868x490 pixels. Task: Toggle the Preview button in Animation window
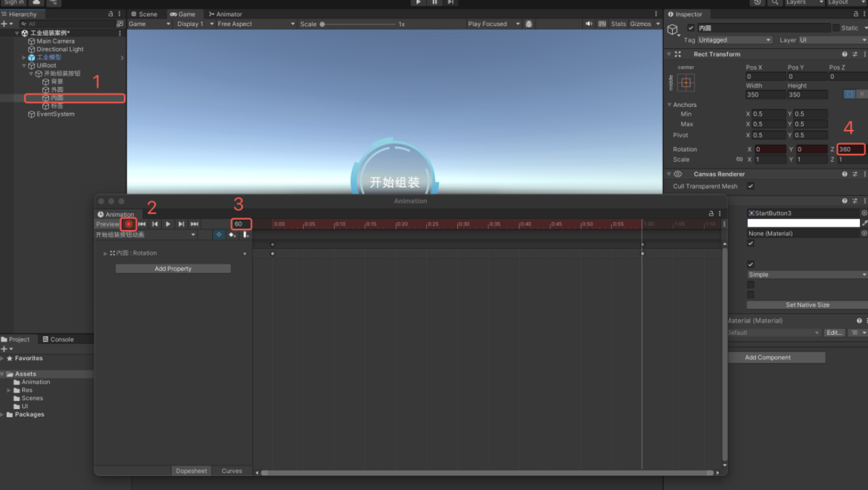click(x=108, y=224)
